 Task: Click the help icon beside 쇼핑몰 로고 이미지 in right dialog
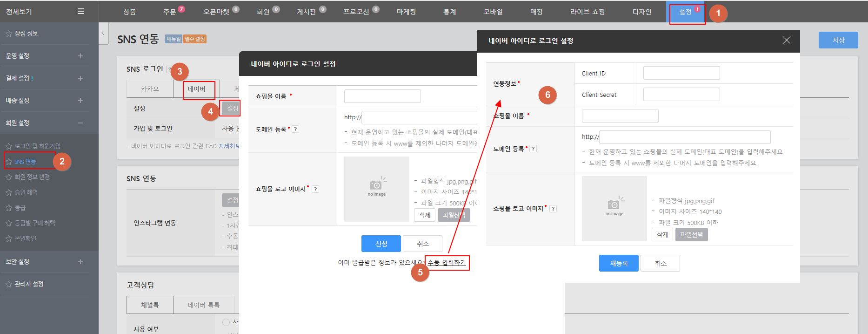(553, 209)
